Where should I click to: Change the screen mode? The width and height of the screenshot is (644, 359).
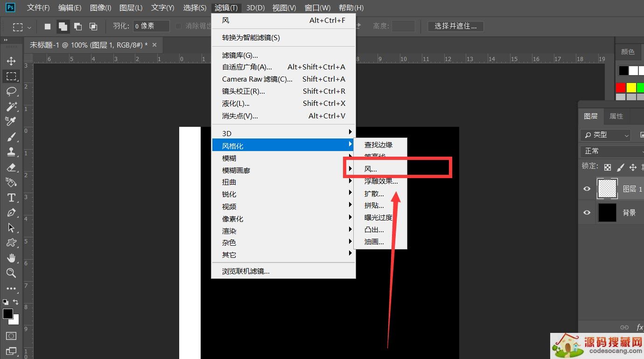11,351
